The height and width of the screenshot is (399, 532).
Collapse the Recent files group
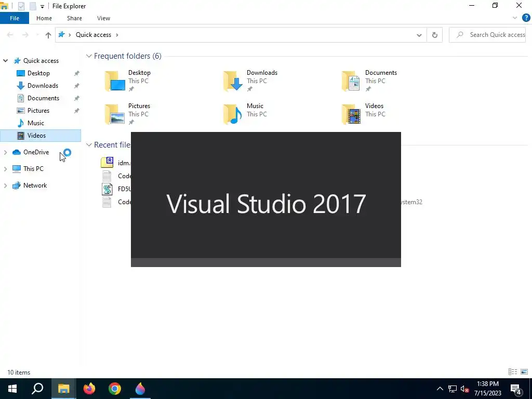[x=89, y=145]
